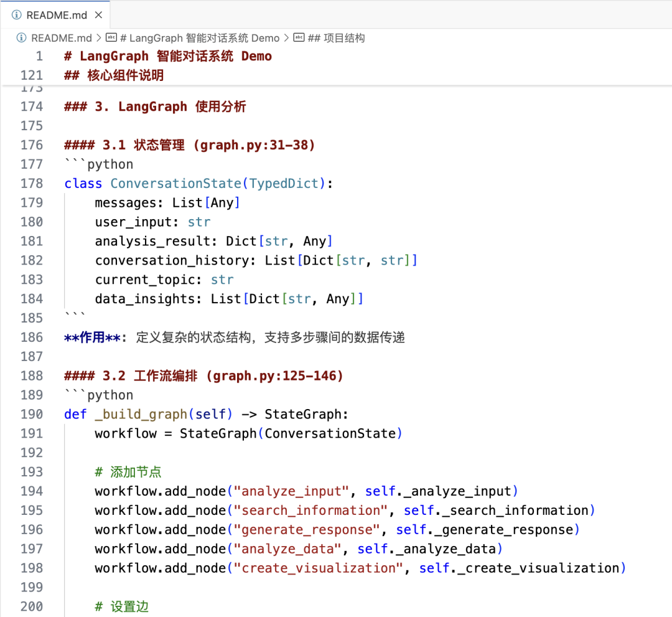Screen dimensions: 672x617
Task: Click line number 200 in gutter
Action: pyautogui.click(x=32, y=606)
